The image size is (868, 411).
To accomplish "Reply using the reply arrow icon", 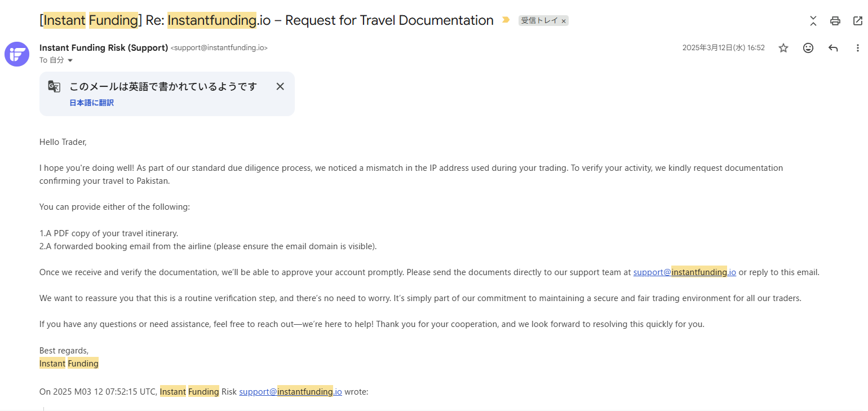I will (833, 48).
